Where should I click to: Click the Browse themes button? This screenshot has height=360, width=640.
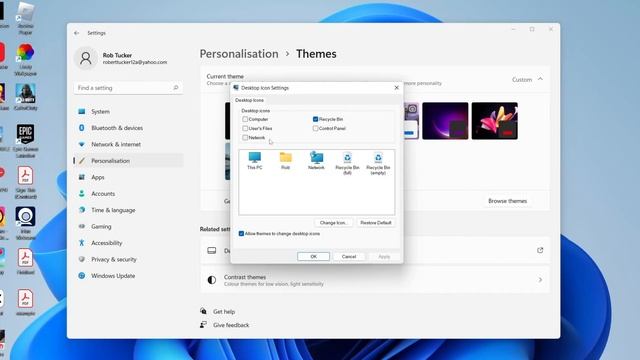(507, 201)
